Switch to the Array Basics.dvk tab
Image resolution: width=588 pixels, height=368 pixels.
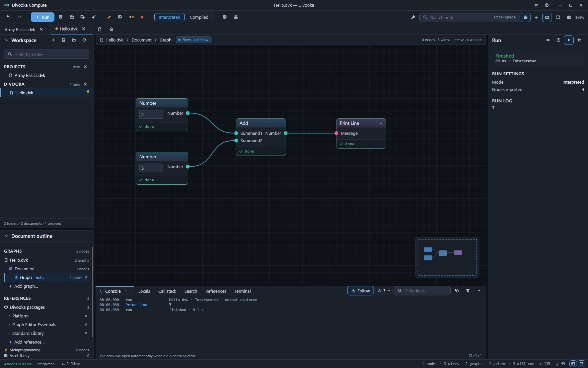[20, 29]
